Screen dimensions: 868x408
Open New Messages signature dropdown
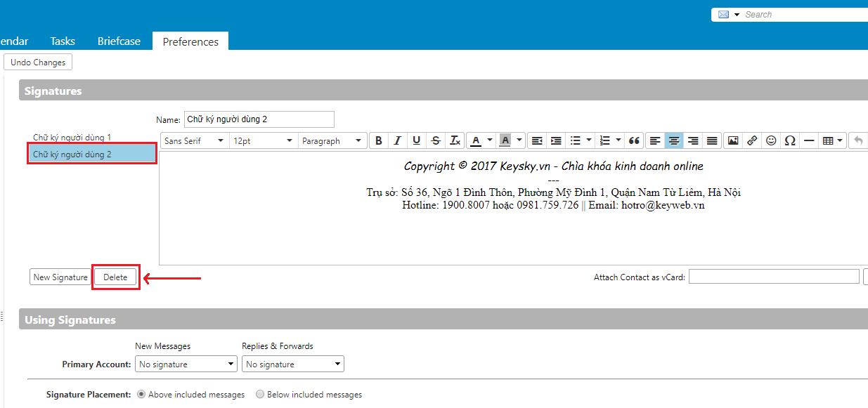pyautogui.click(x=186, y=364)
